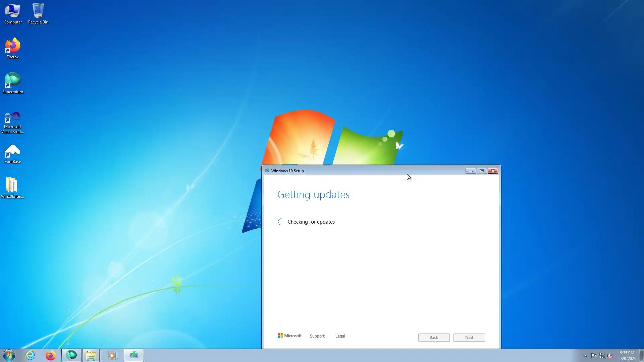Open the Computer desktop icon
Image resolution: width=644 pixels, height=362 pixels.
pos(13,13)
